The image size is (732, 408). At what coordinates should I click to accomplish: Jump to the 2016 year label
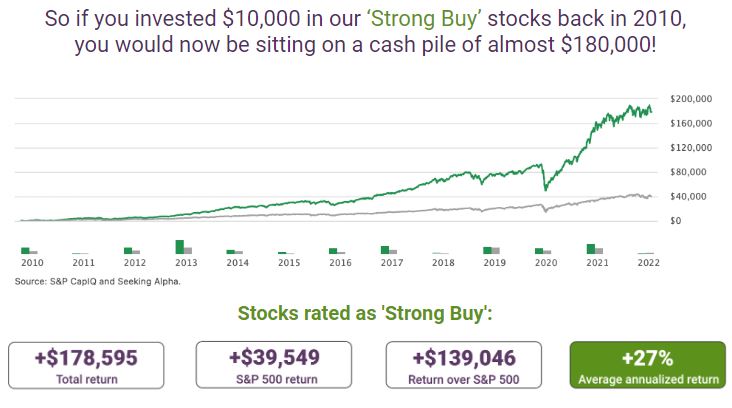(x=340, y=262)
